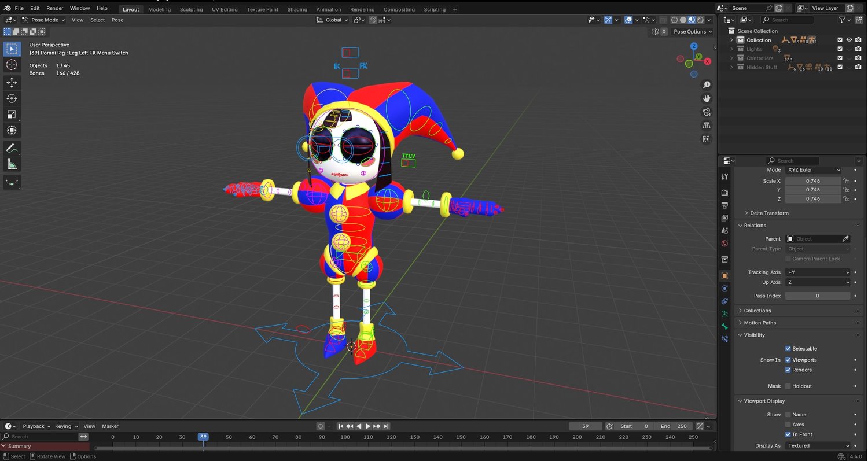
Task: Open the Display As dropdown
Action: (818, 446)
